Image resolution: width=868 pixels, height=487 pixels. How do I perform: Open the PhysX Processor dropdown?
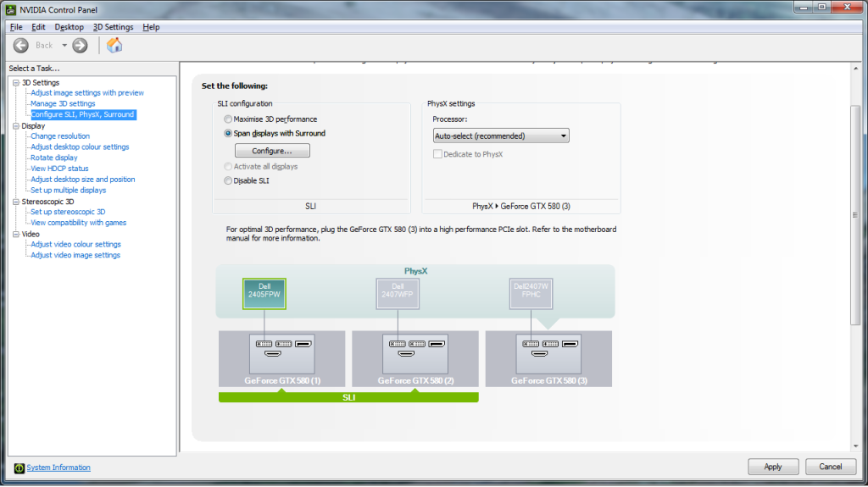[x=501, y=136]
